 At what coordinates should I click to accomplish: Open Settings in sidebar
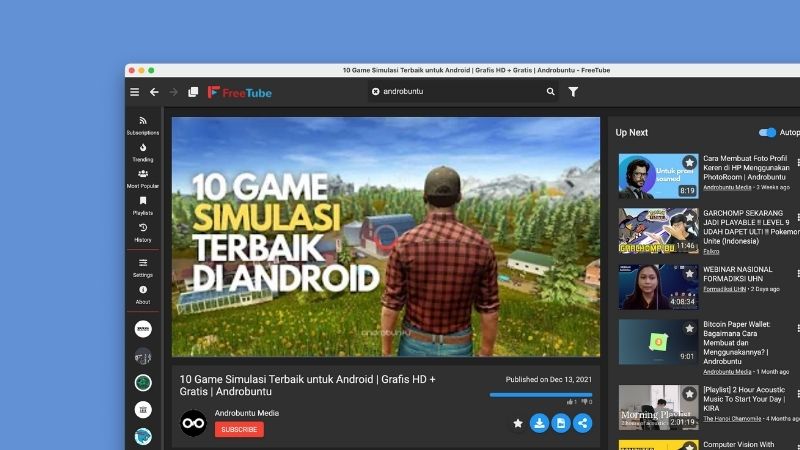pyautogui.click(x=143, y=268)
